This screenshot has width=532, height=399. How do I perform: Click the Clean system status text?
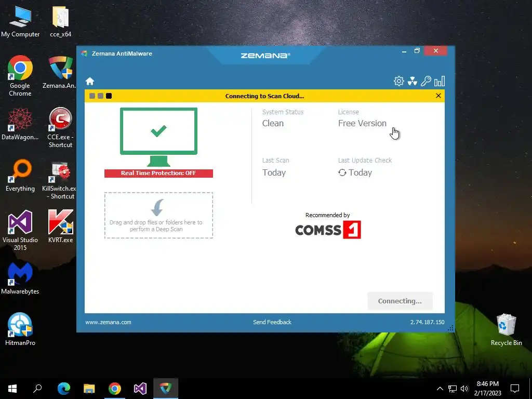[273, 123]
